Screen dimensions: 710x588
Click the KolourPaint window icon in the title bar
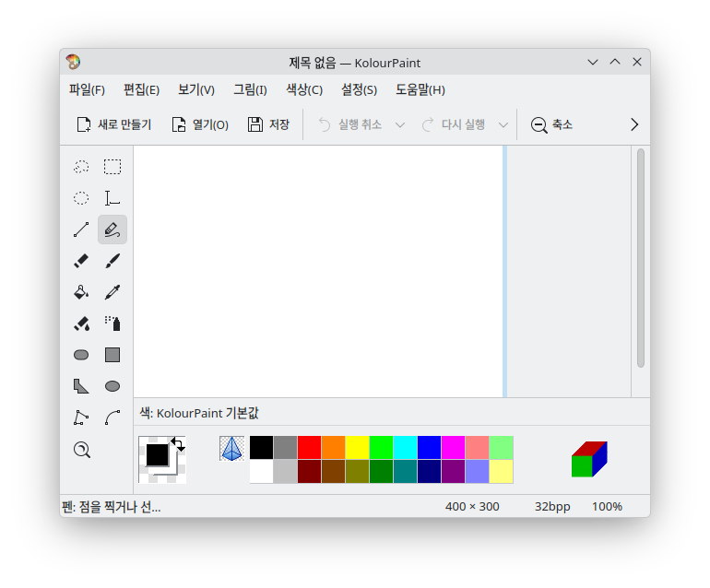point(73,62)
